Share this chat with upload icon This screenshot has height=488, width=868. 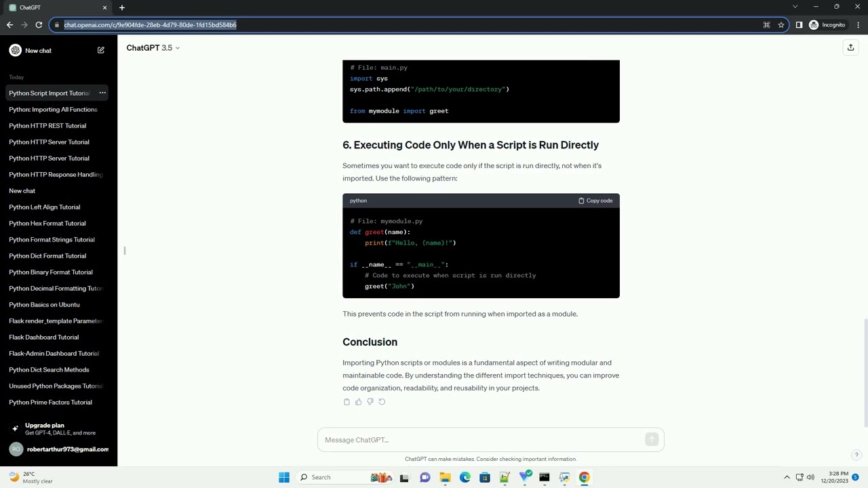tap(850, 47)
